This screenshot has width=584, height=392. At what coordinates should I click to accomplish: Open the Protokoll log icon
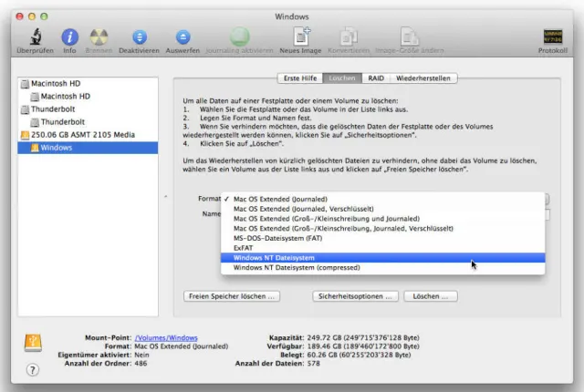(551, 37)
